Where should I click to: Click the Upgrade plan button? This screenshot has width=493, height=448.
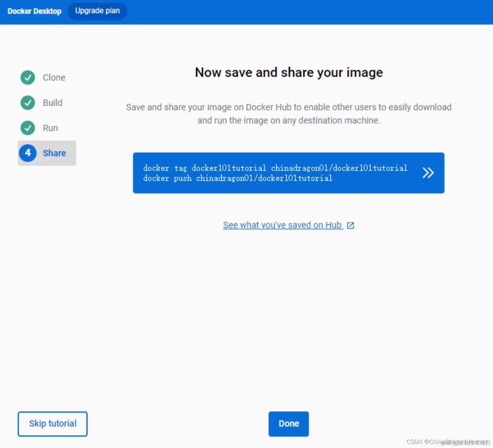[x=97, y=11]
